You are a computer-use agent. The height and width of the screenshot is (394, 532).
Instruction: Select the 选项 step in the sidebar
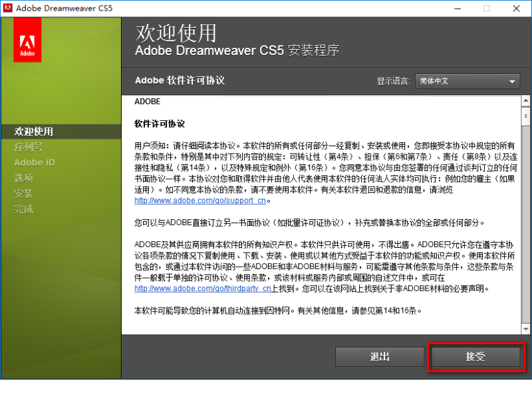pyautogui.click(x=23, y=178)
